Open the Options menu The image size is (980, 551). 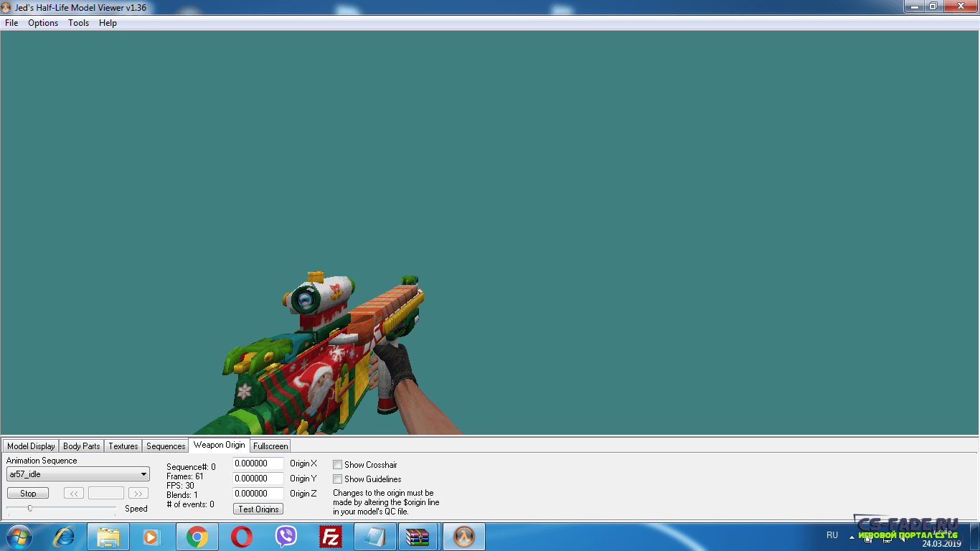(43, 23)
